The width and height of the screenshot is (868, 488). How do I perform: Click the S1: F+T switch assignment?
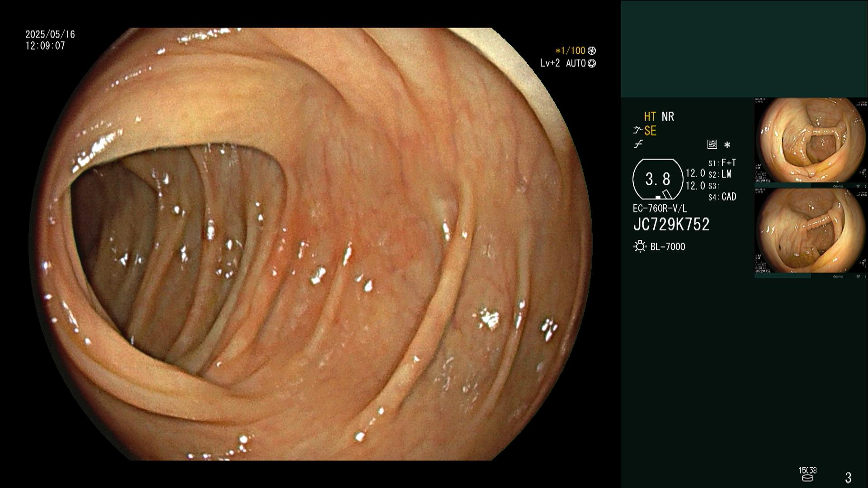point(722,163)
